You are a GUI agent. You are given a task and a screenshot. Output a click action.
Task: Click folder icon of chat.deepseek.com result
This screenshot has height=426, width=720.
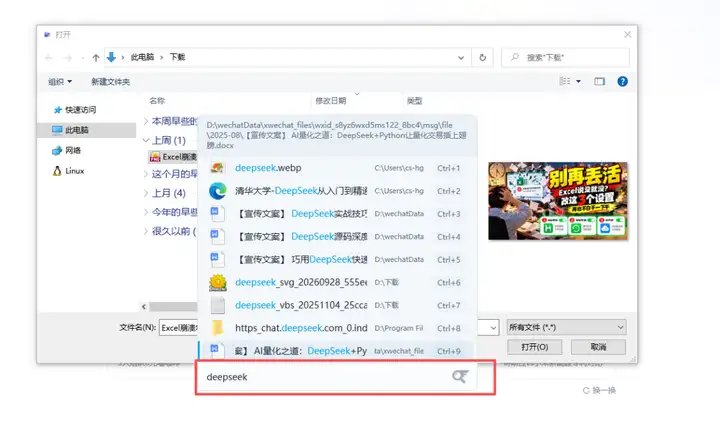click(217, 328)
